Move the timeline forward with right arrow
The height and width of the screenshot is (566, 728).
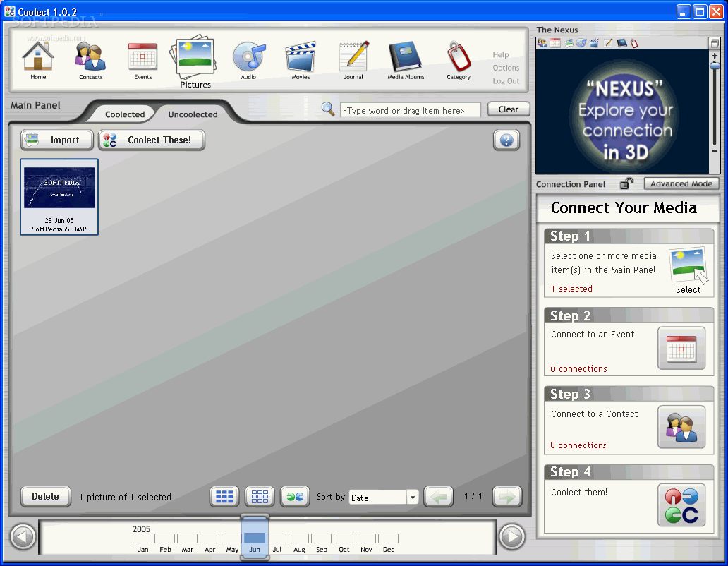point(512,537)
